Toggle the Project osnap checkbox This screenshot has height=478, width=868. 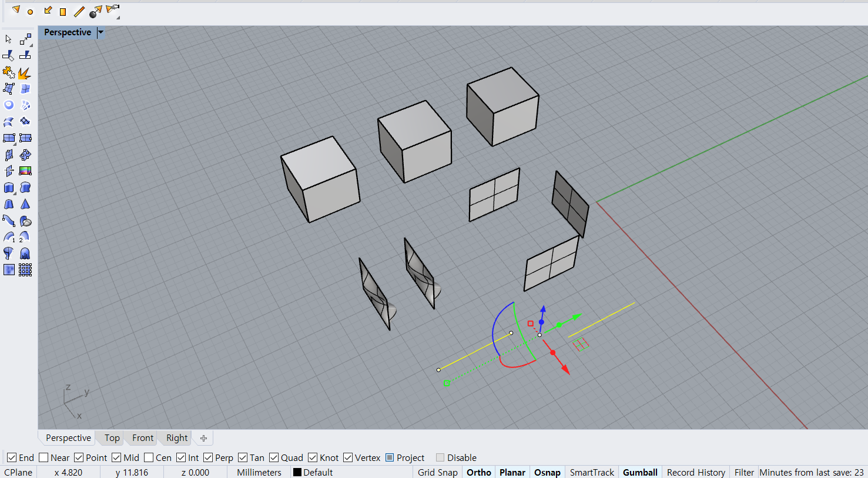tap(390, 457)
